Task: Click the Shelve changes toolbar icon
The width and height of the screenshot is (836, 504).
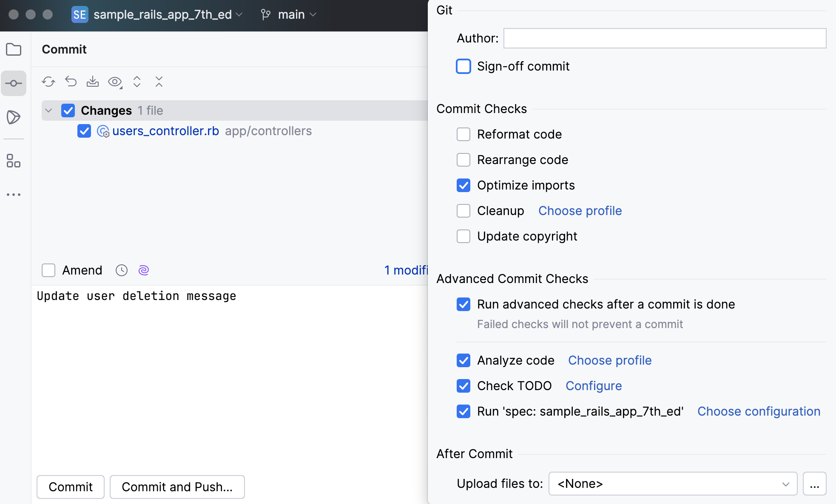Action: 93,82
